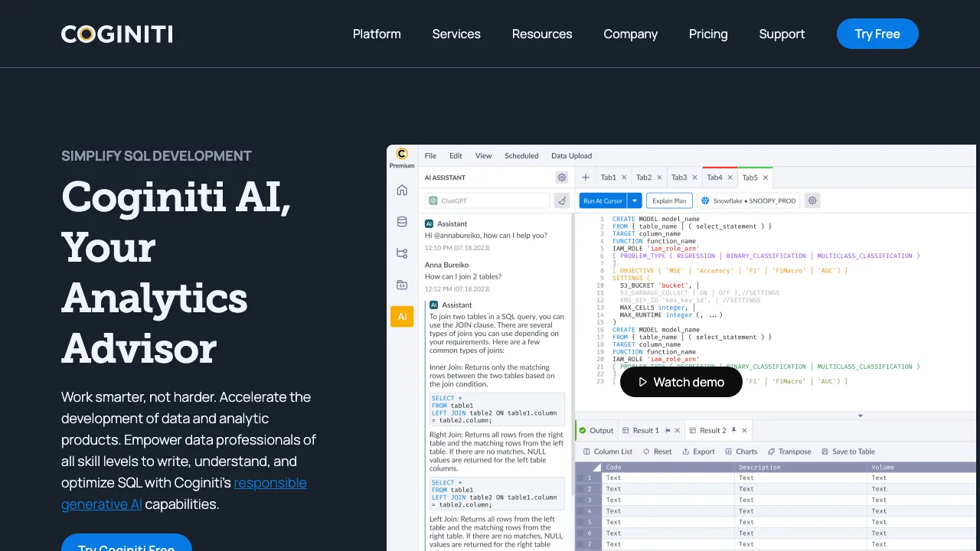Expand the collapsed editor panel chevron
This screenshot has height=551, width=980.
click(x=861, y=414)
